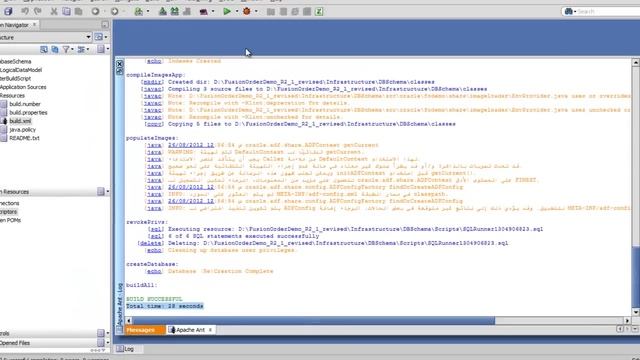Click the Redo toolbar icon
Image resolution: width=640 pixels, height=360 pixels.
pyautogui.click(x=38, y=11)
